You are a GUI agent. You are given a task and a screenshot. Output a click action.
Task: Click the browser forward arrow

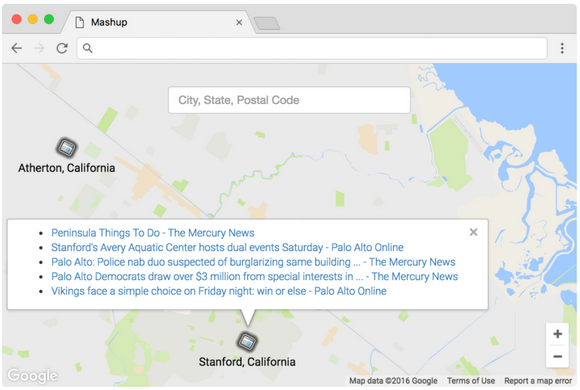coord(39,48)
